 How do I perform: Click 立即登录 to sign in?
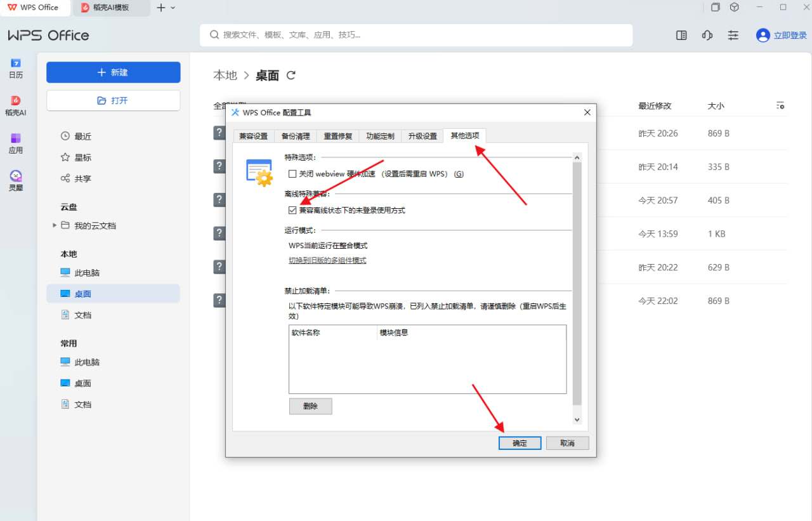(x=790, y=36)
